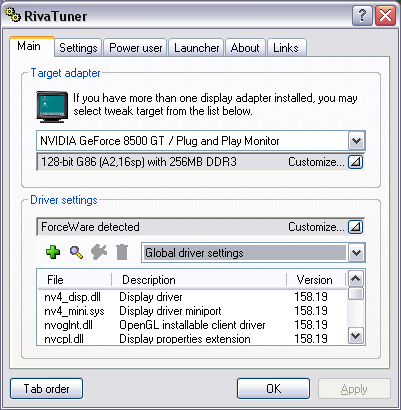Expand the Global driver settings dropdown
401x410 pixels.
point(357,253)
